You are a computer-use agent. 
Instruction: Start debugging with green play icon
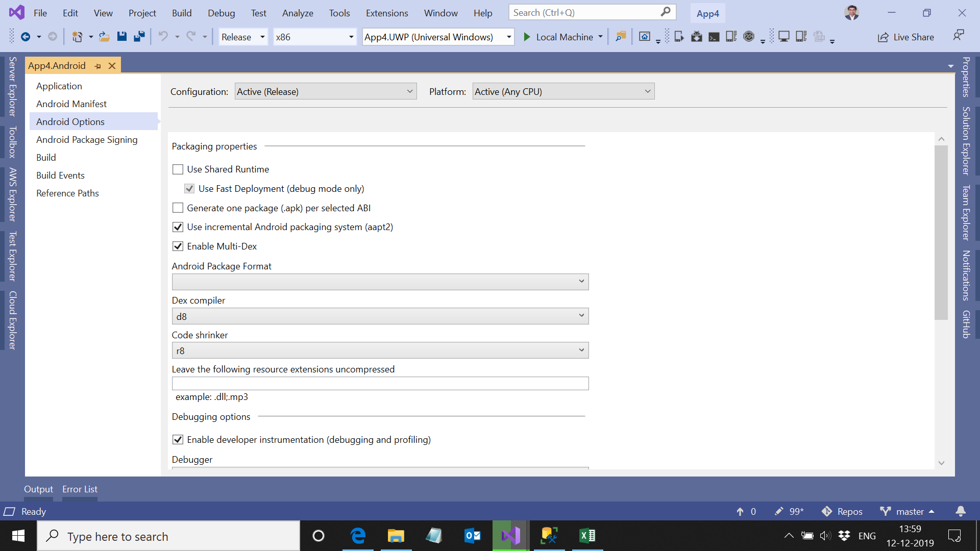pyautogui.click(x=527, y=37)
